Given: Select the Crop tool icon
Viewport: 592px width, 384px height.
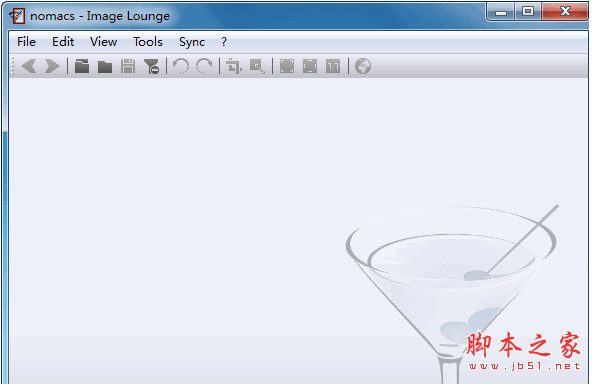Looking at the screenshot, I should coord(234,66).
